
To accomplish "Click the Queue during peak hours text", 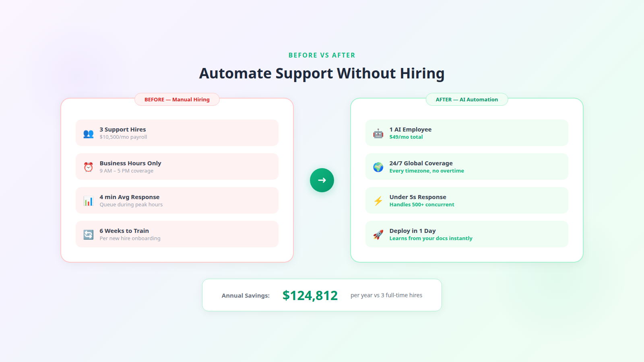I will [x=131, y=205].
